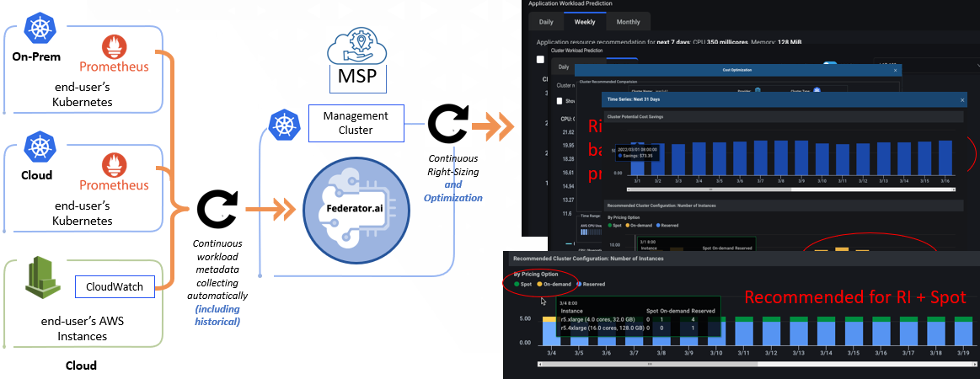
Task: Select Daily tab in Cluster Workload Prediction
Action: [564, 67]
